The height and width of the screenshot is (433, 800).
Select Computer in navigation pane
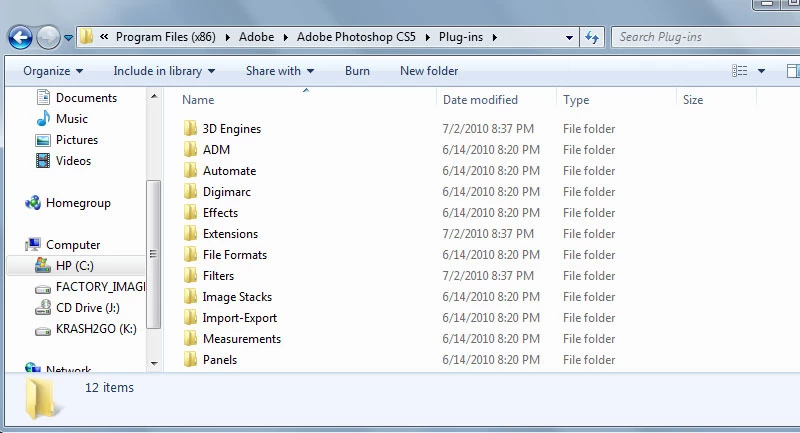(63, 245)
